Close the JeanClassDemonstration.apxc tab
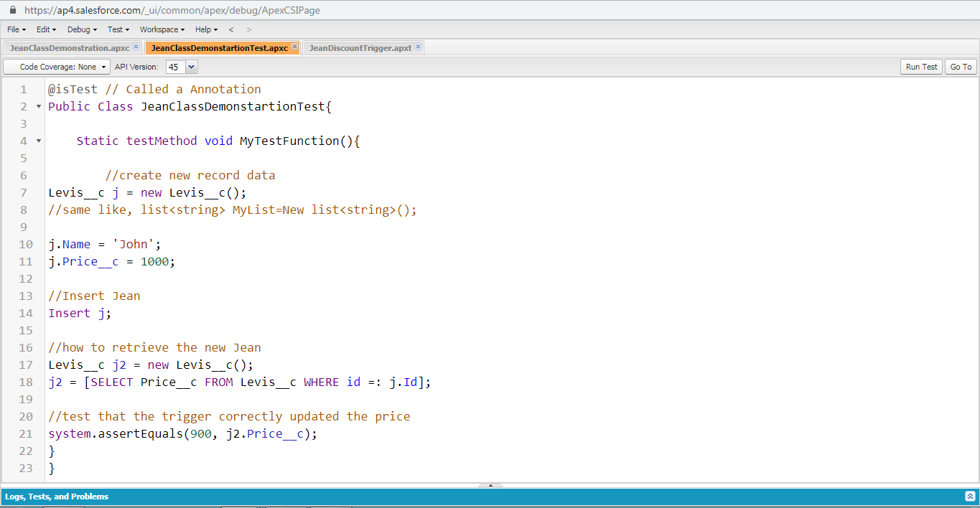Screen dimensions: 980x508 [x=136, y=47]
